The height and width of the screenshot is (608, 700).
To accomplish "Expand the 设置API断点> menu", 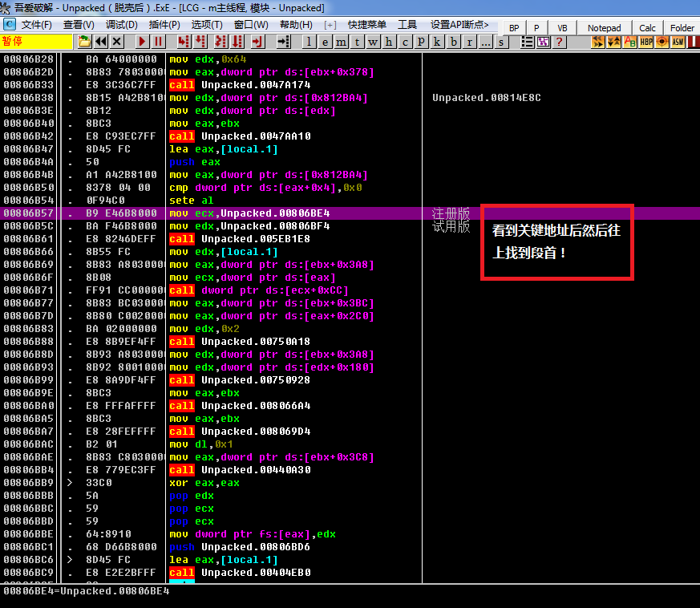I will point(459,25).
